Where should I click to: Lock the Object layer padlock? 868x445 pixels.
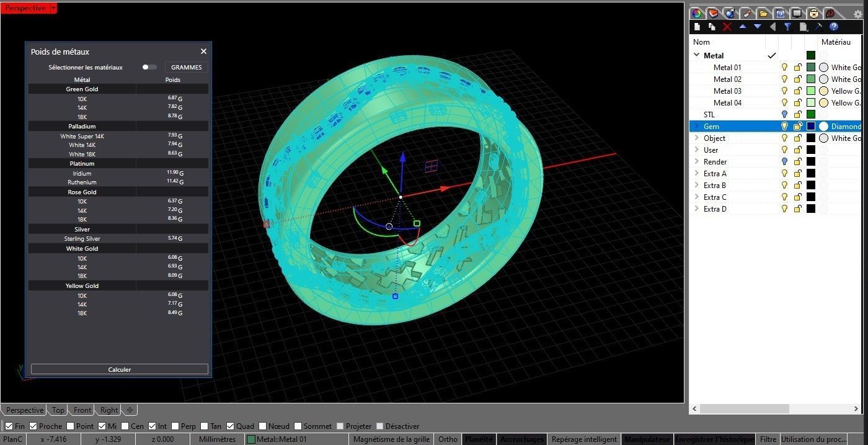tap(798, 138)
